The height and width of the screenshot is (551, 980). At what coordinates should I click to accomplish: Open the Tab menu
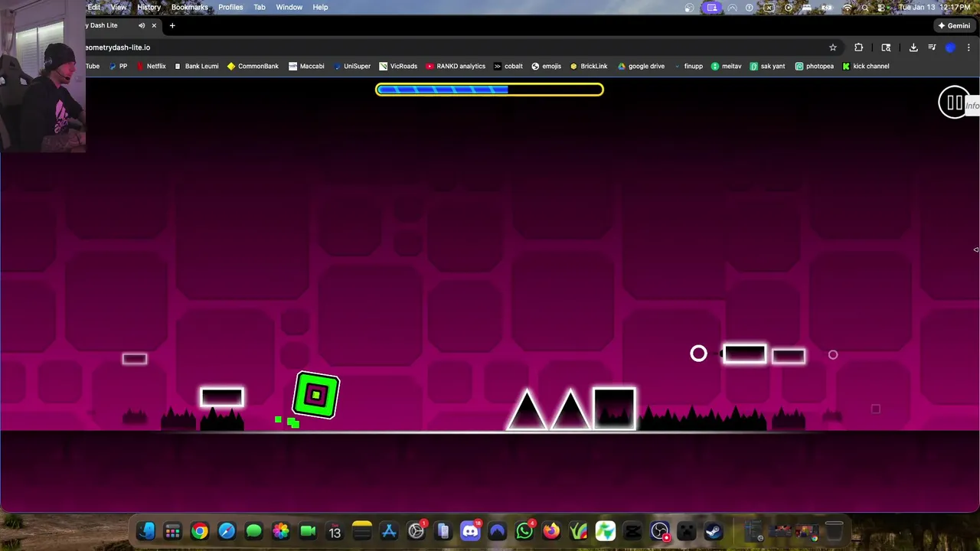pos(260,7)
